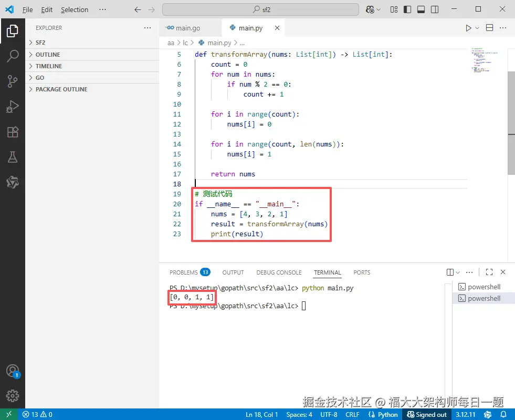The width and height of the screenshot is (515, 420).
Task: Open the Selection menu
Action: click(75, 9)
